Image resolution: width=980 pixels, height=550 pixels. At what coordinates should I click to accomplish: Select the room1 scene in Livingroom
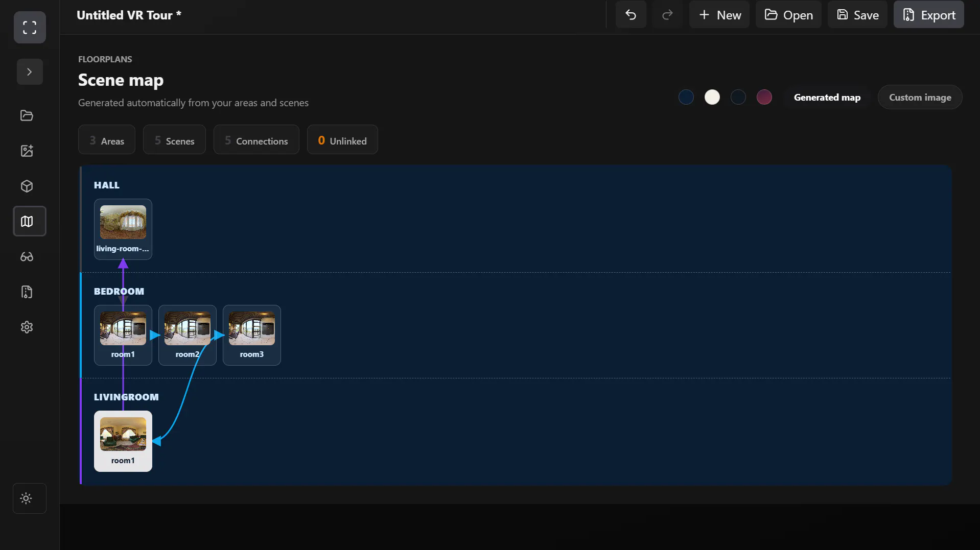(x=123, y=441)
